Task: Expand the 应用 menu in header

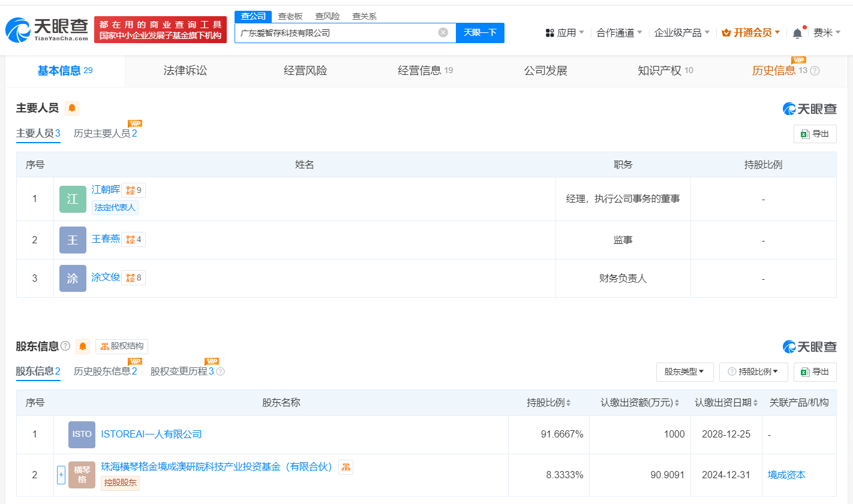Action: click(564, 33)
